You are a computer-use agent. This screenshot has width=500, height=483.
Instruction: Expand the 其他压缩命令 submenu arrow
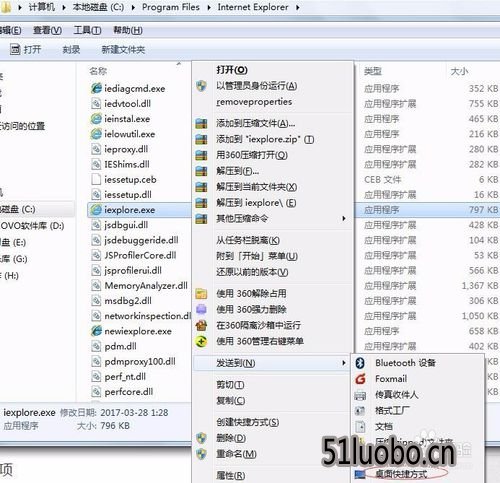(344, 219)
